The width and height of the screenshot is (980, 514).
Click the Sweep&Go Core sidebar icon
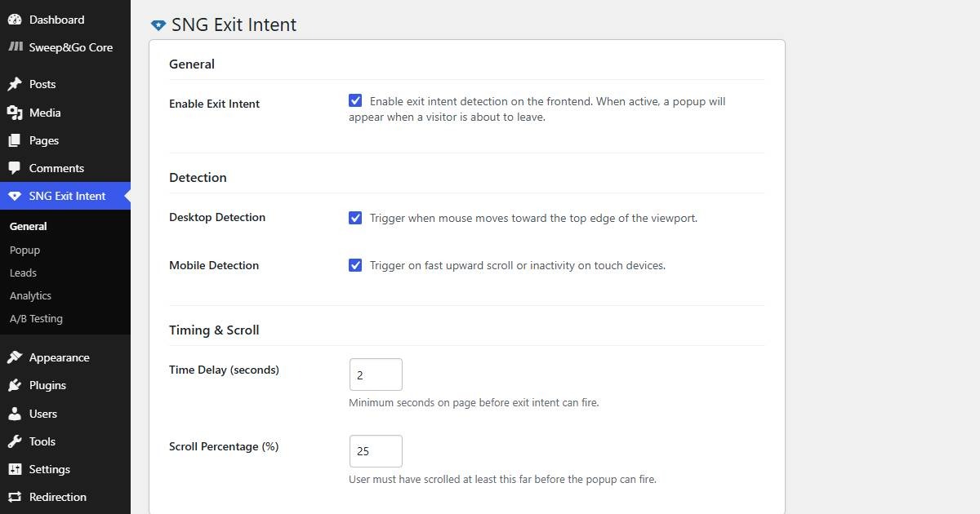15,47
